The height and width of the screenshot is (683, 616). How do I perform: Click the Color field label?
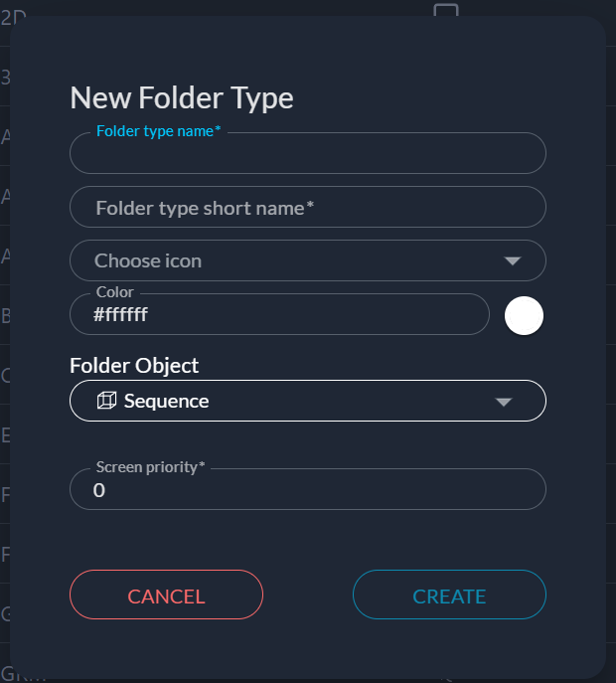pos(115,292)
